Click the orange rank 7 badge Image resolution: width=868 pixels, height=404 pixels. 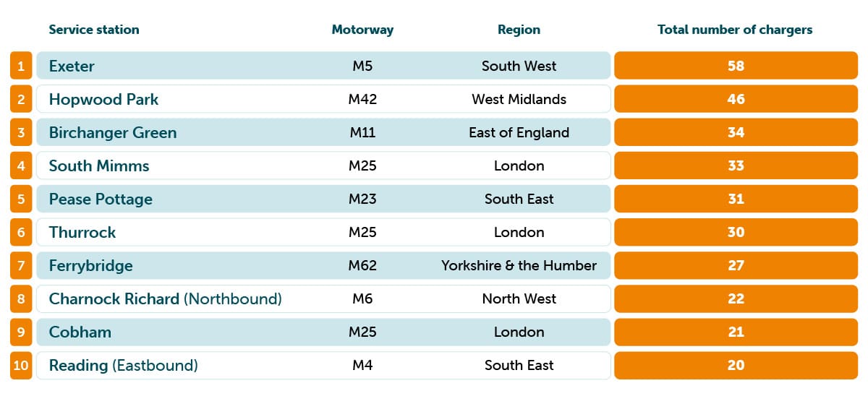(x=21, y=265)
